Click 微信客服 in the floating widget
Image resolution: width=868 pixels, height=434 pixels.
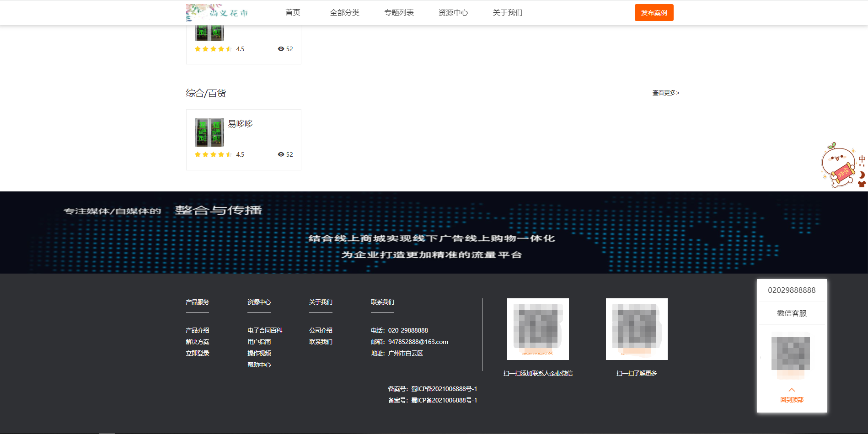[792, 313]
